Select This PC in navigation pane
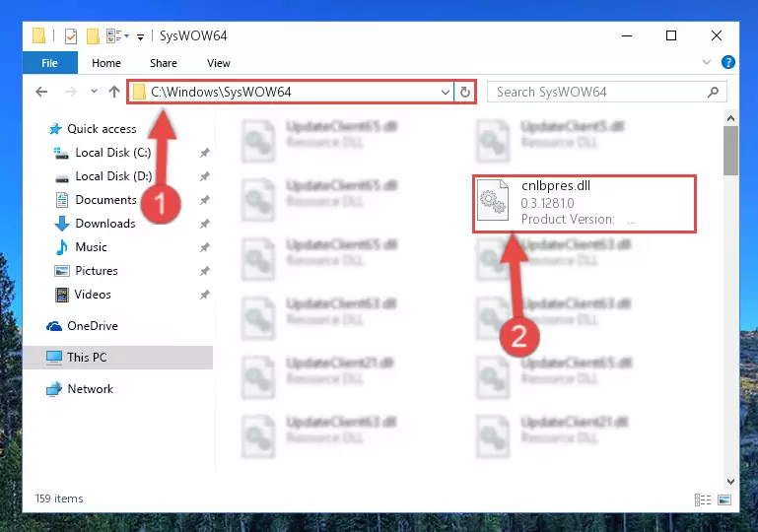This screenshot has height=532, width=758. pyautogui.click(x=117, y=358)
